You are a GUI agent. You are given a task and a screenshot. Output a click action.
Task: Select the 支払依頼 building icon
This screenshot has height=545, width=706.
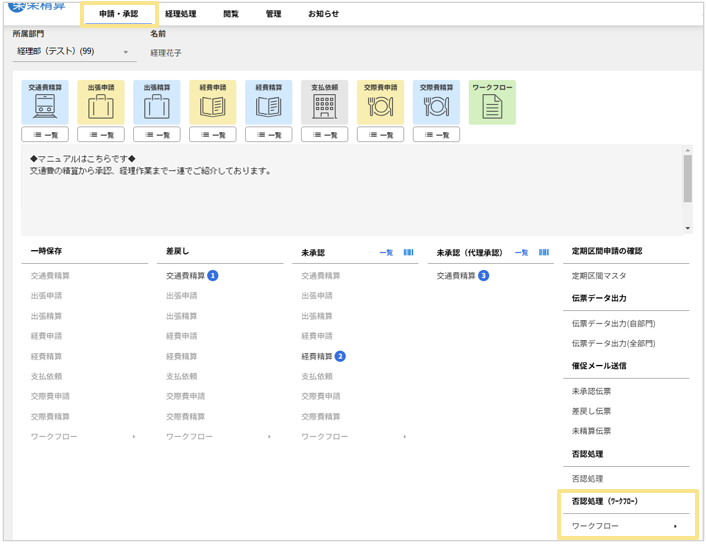324,103
